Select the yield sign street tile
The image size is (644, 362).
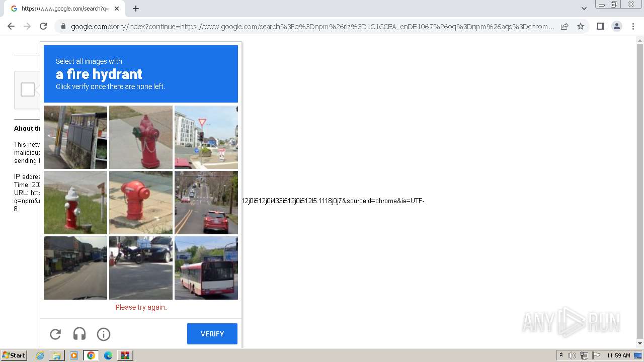tap(206, 137)
